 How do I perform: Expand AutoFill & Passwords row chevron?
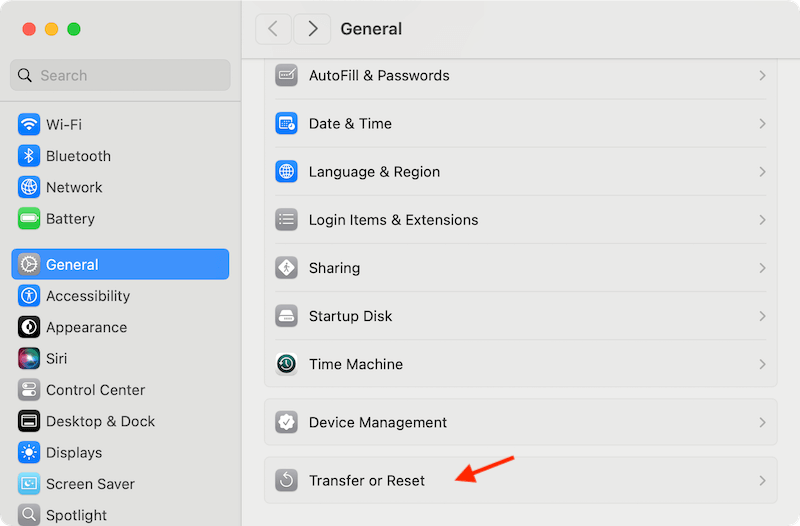tap(762, 76)
